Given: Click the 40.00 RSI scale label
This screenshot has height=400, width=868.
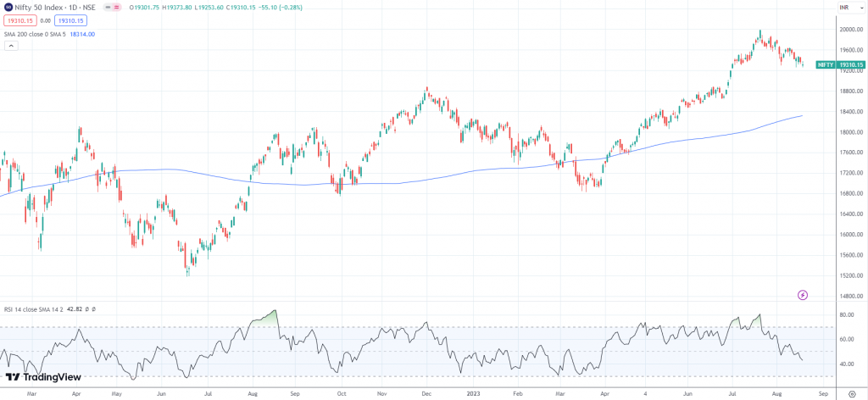Looking at the screenshot, I should tap(848, 364).
